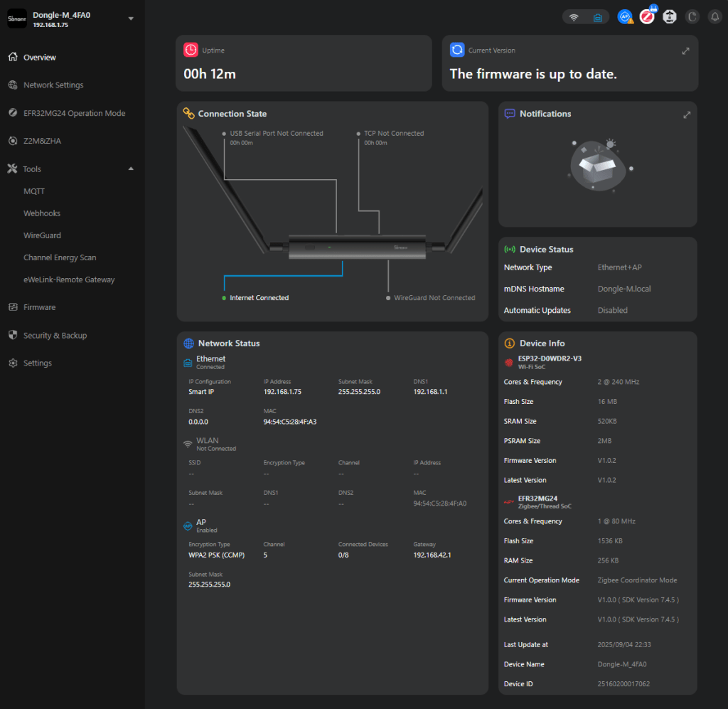728x709 pixels.
Task: Expand the Current Version card
Action: pos(685,51)
